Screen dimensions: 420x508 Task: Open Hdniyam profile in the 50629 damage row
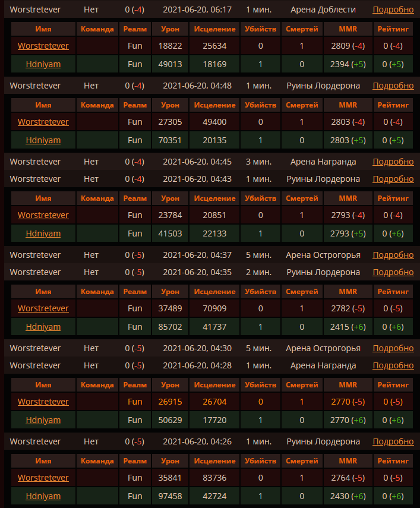[43, 420]
